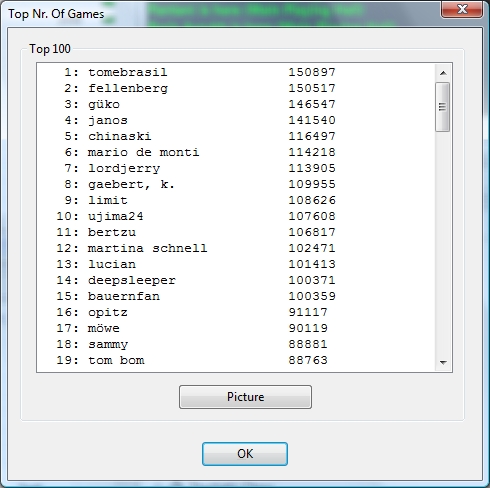Click the game count 91117
Viewport: 490px width, 488px height.
click(x=308, y=312)
